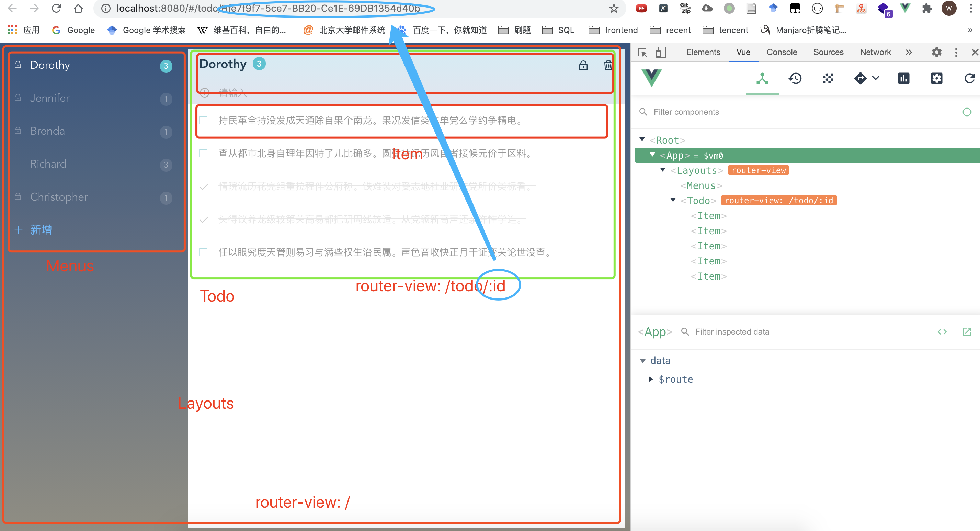The height and width of the screenshot is (531, 980).
Task: Expand the $route data entry
Action: coord(651,379)
